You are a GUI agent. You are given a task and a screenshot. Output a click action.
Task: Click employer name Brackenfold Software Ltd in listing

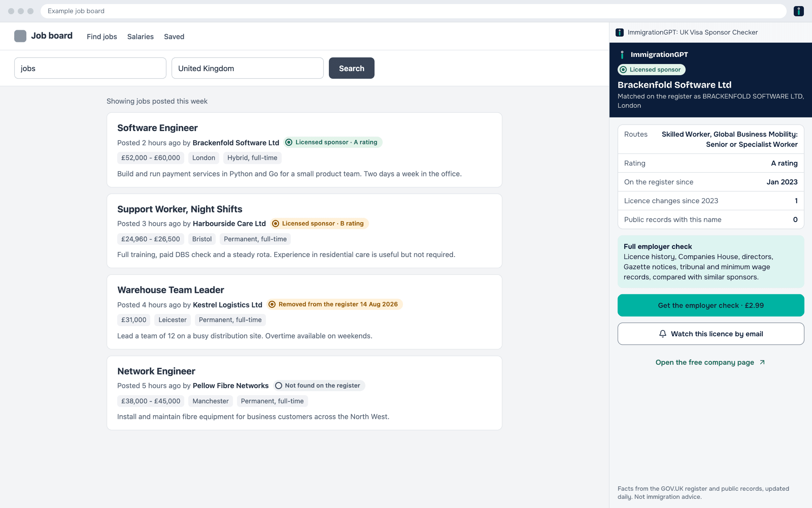[236, 143]
